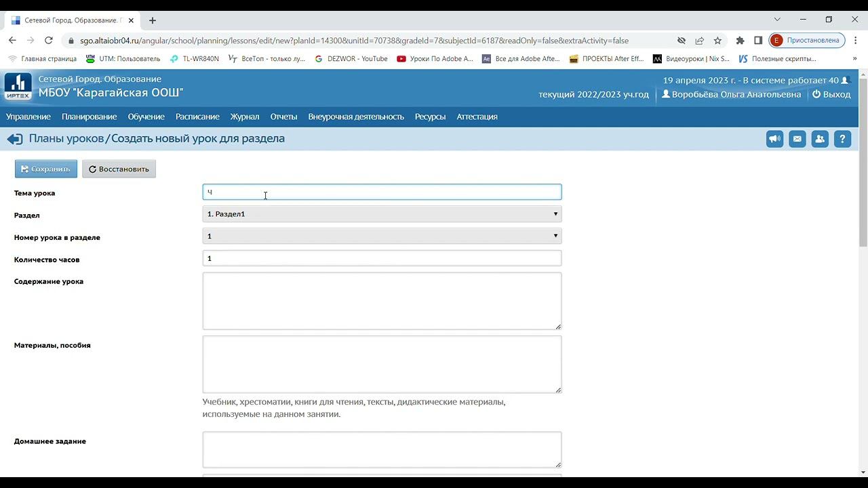Screen dimensions: 868x488
Task: Open the TL-WR840N bookmark
Action: pos(194,59)
